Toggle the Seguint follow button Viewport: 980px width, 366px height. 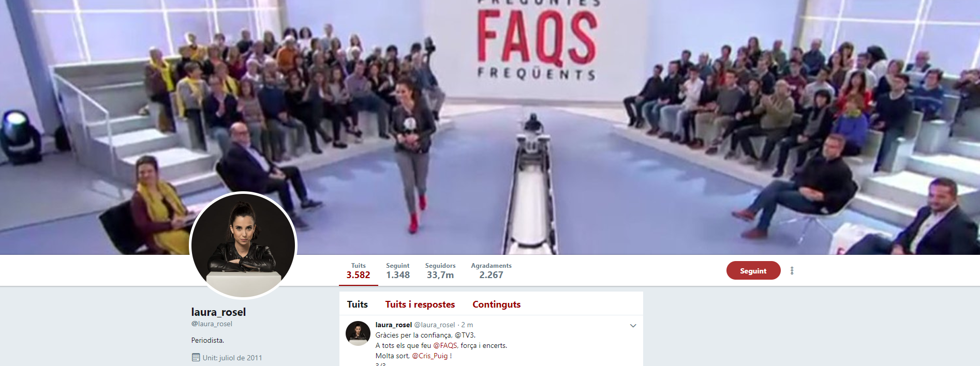753,270
